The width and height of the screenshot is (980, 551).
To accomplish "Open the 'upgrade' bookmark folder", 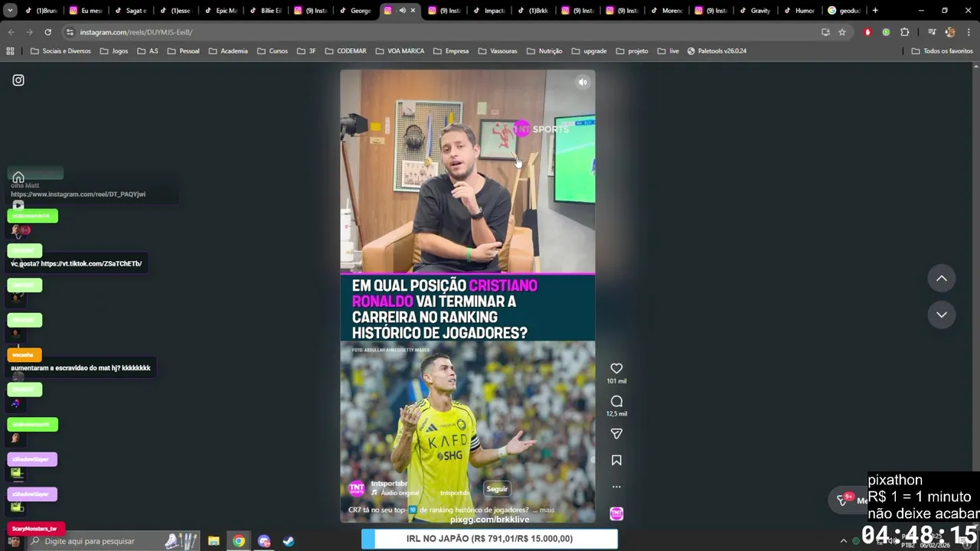I will 589,51.
